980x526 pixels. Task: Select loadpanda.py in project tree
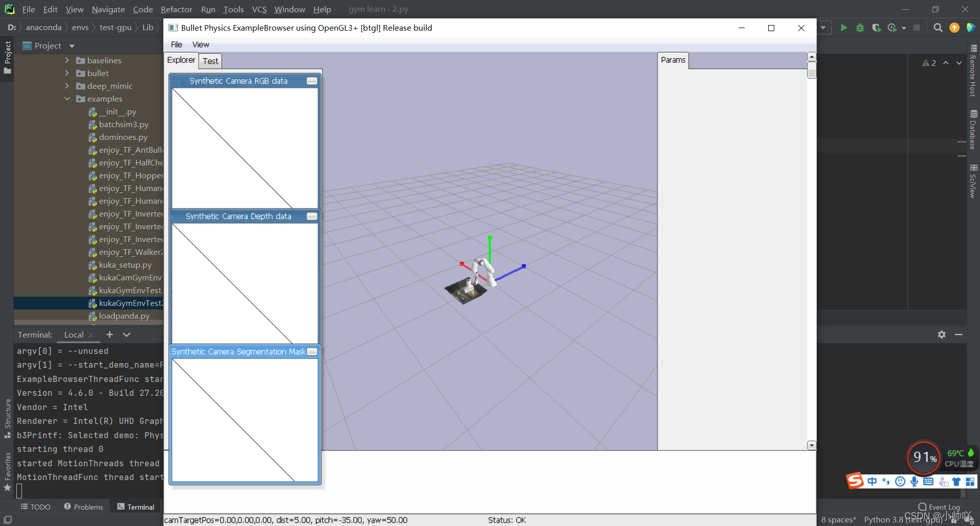point(124,316)
